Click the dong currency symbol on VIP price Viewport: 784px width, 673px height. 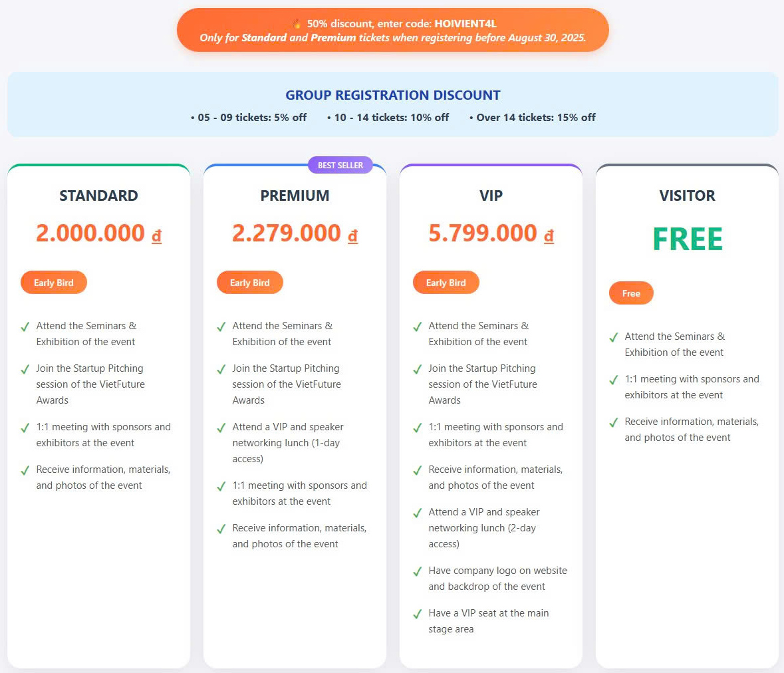[549, 235]
